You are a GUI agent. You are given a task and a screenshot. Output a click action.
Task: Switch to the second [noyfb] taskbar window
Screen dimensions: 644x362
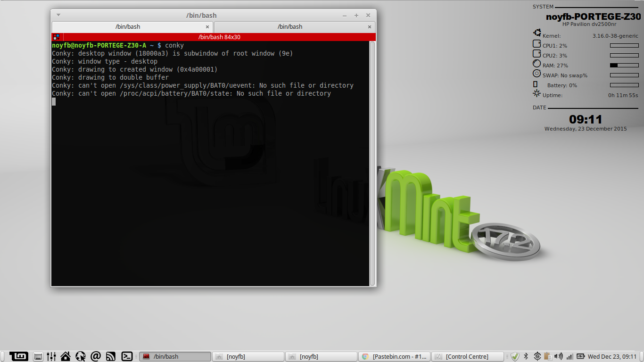(321, 356)
